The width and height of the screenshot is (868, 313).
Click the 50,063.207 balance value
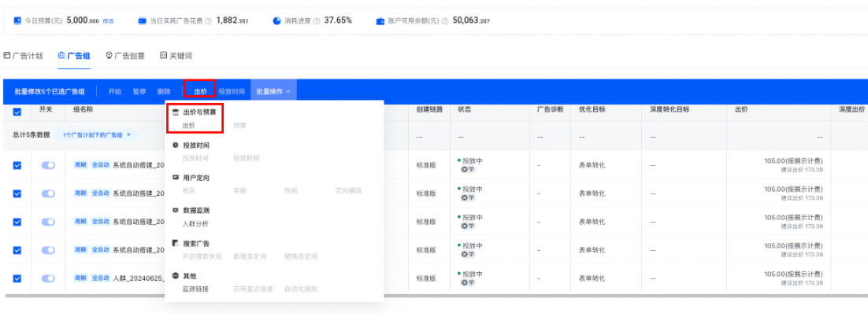471,20
